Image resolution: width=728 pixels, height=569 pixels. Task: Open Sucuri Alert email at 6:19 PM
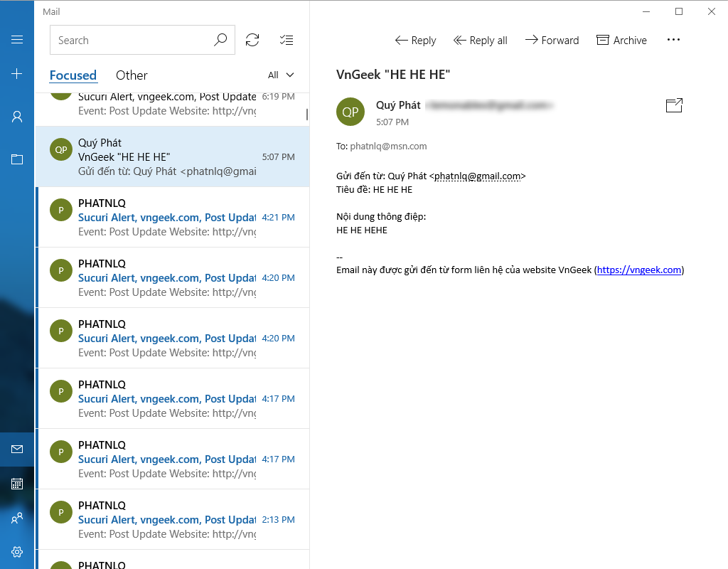pyautogui.click(x=172, y=109)
